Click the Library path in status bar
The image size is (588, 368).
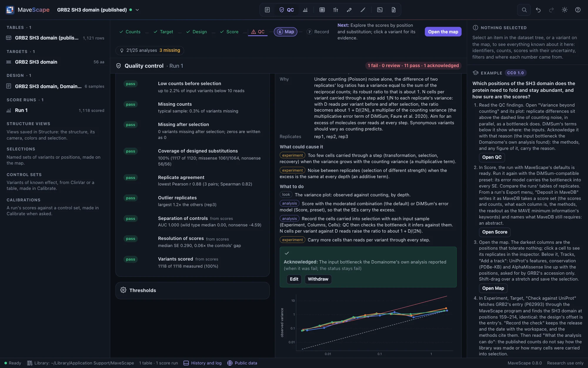coord(81,363)
